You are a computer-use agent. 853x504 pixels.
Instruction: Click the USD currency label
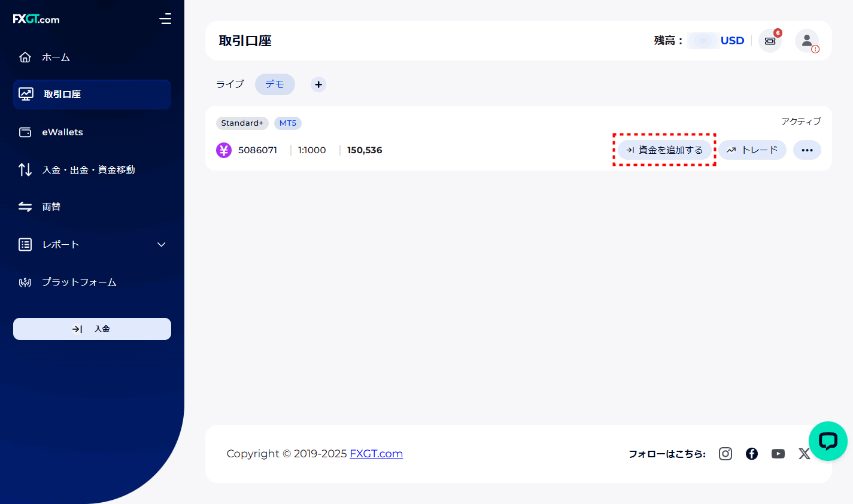click(x=733, y=41)
